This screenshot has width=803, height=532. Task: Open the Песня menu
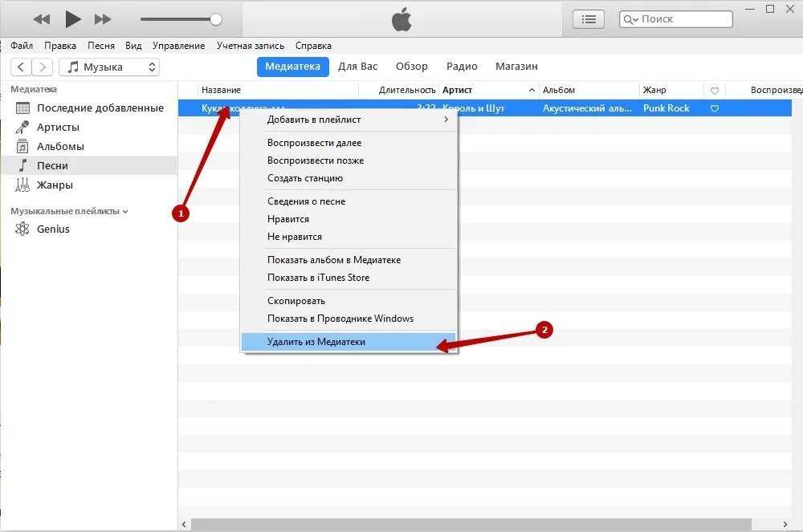[101, 46]
